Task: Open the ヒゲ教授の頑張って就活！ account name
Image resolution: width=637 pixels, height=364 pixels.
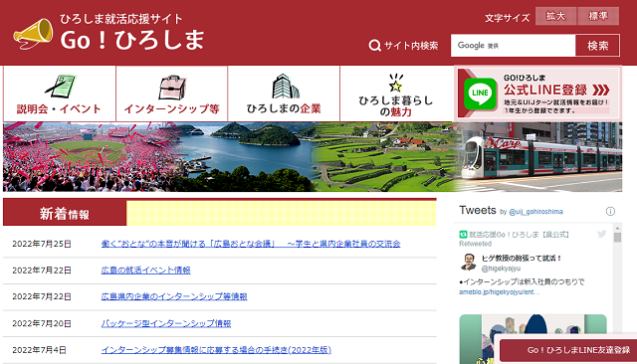Action: [522, 259]
